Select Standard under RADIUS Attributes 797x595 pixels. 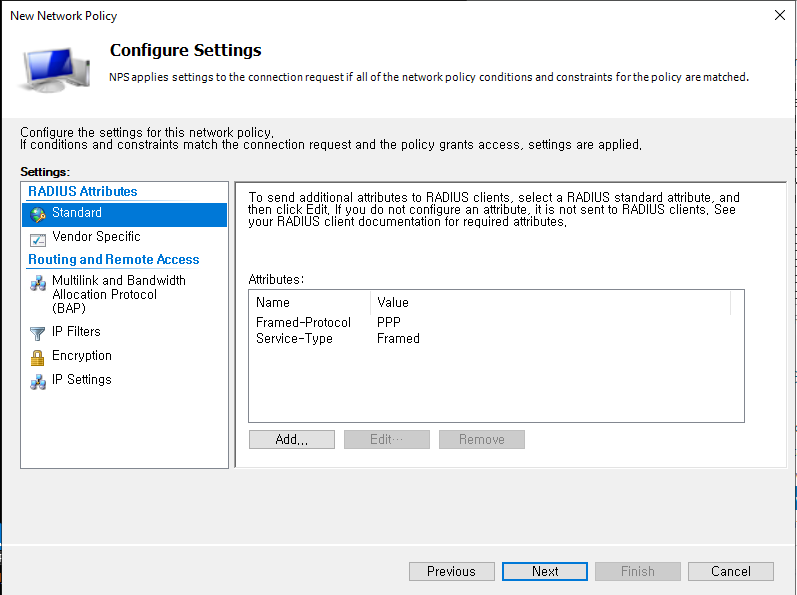pos(125,214)
